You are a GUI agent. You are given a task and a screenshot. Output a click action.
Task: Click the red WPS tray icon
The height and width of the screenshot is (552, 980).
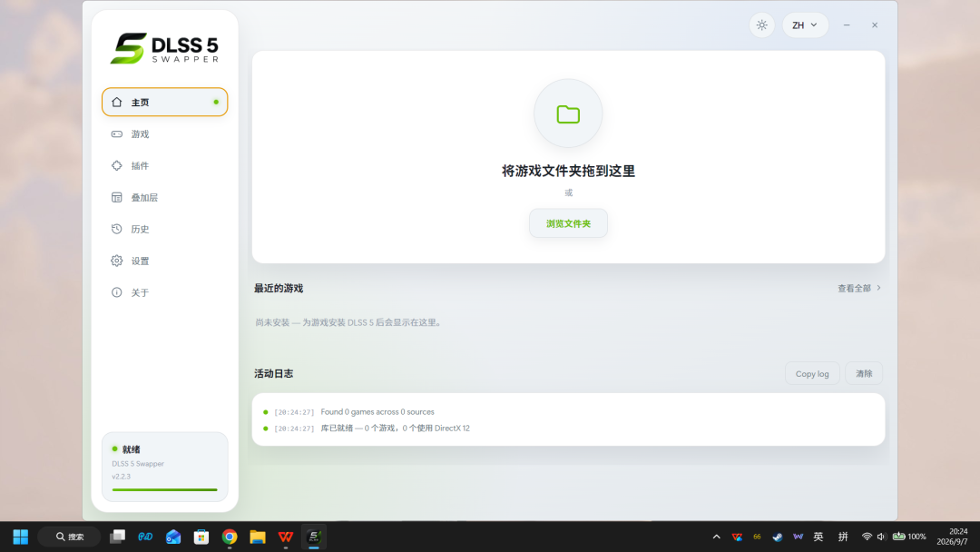click(x=737, y=537)
